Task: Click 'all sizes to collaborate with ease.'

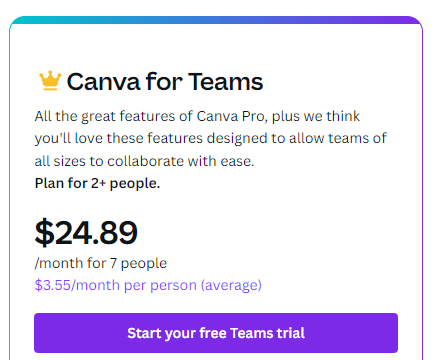Action: click(x=144, y=161)
